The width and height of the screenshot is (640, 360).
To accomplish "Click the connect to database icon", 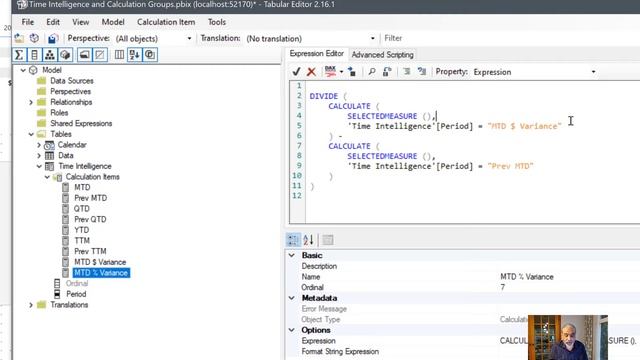I will (34, 38).
